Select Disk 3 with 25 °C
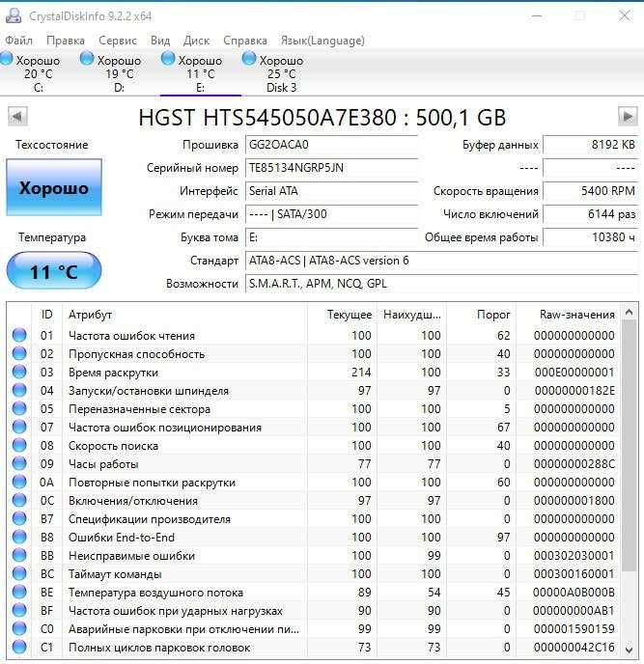 (281, 73)
